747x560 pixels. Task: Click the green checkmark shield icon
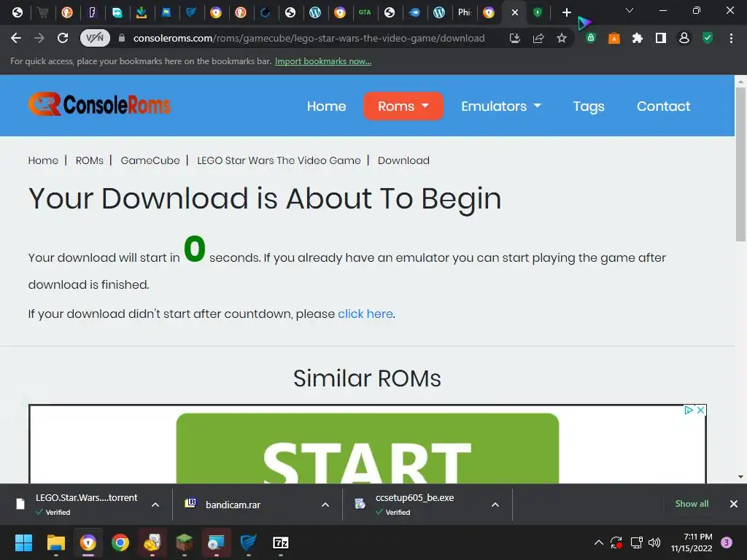coord(708,38)
